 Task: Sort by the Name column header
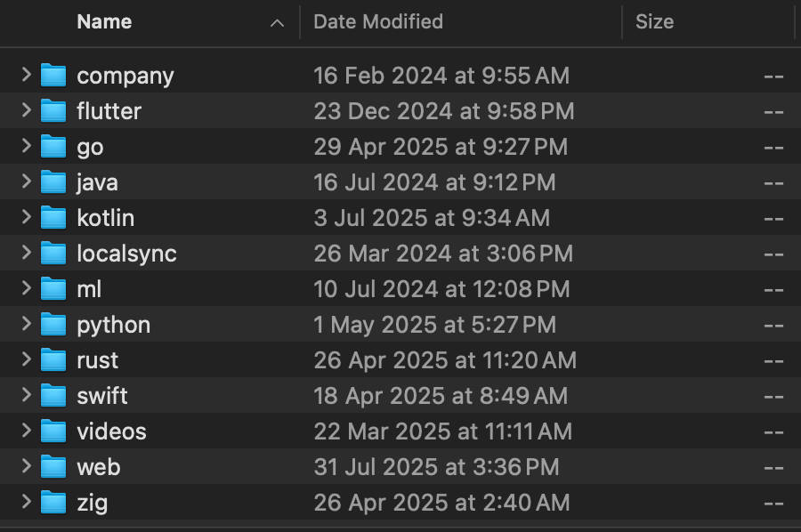(104, 22)
